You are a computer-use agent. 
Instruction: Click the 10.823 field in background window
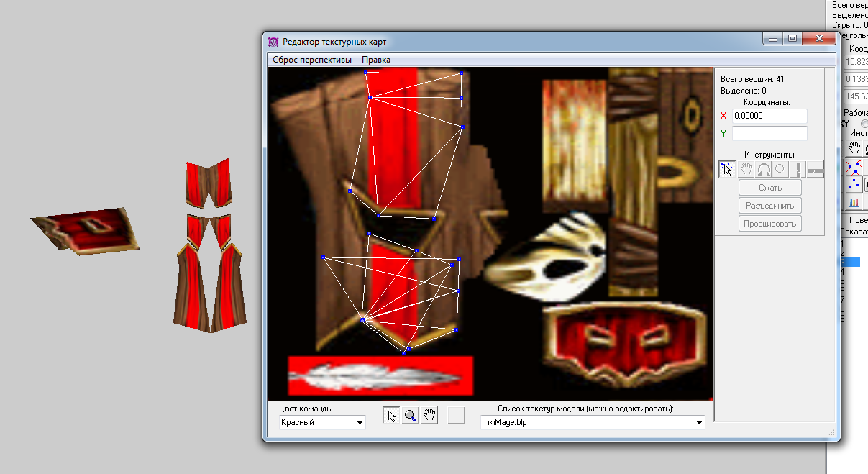856,62
